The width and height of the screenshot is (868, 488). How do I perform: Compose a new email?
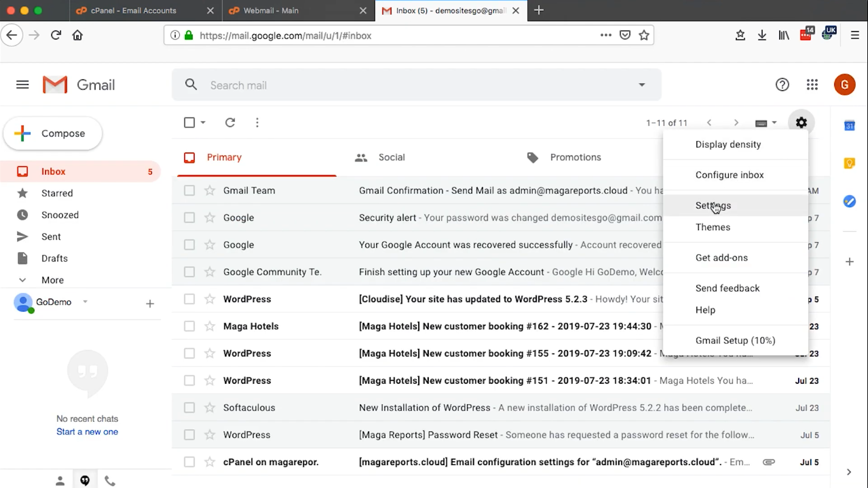click(x=53, y=133)
